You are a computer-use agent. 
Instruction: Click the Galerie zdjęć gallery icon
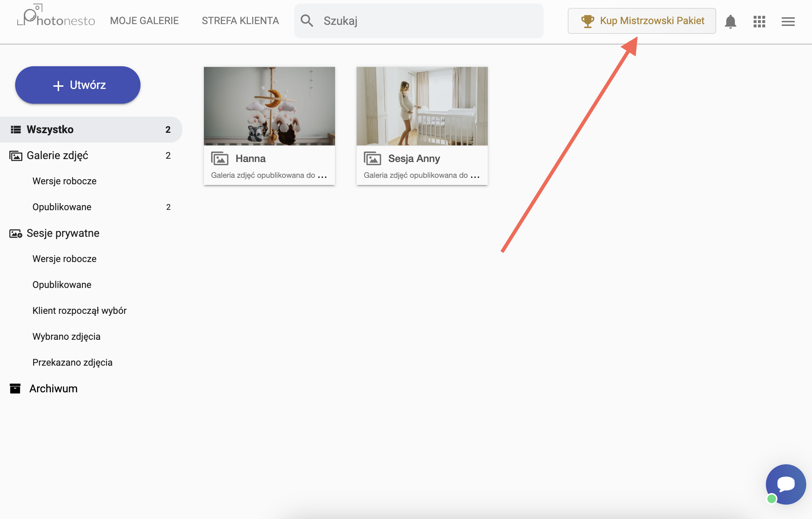(x=15, y=156)
